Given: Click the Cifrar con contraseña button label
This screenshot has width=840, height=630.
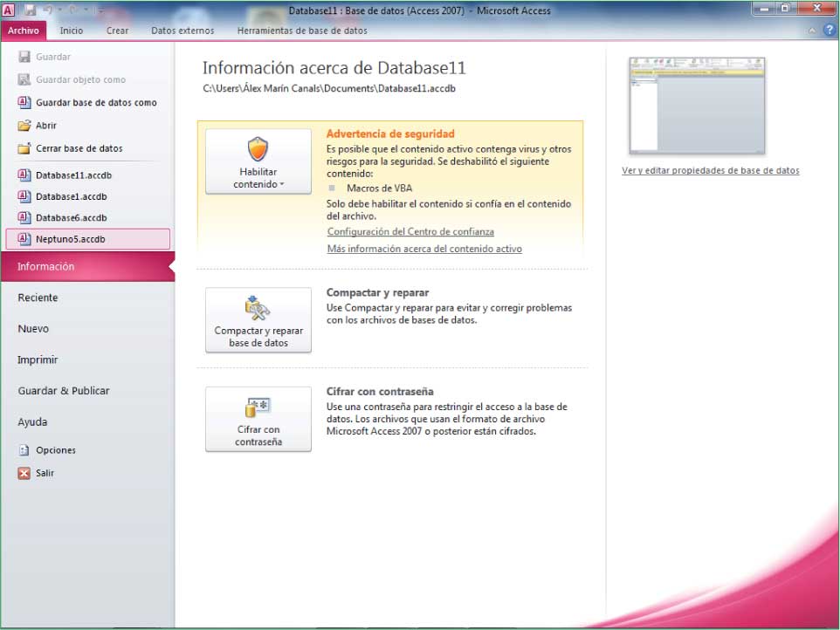Looking at the screenshot, I should (258, 435).
